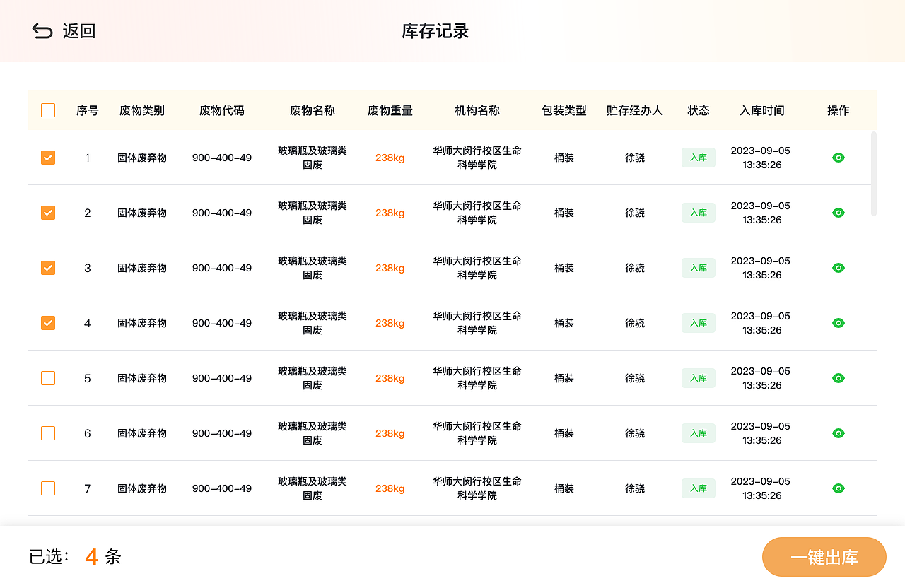Click the 入库 status tag on record 1

click(x=698, y=158)
